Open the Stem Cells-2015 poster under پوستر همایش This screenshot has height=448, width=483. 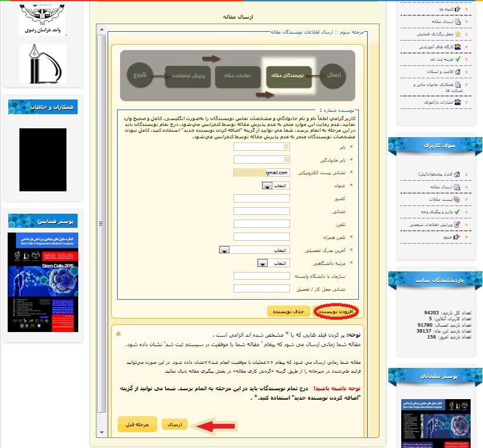43,282
